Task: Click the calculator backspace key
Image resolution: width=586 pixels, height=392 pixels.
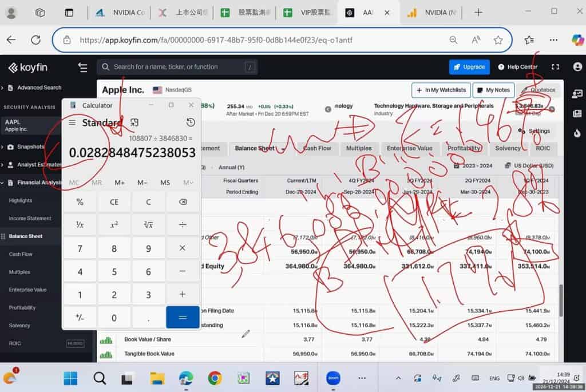Action: tap(183, 202)
